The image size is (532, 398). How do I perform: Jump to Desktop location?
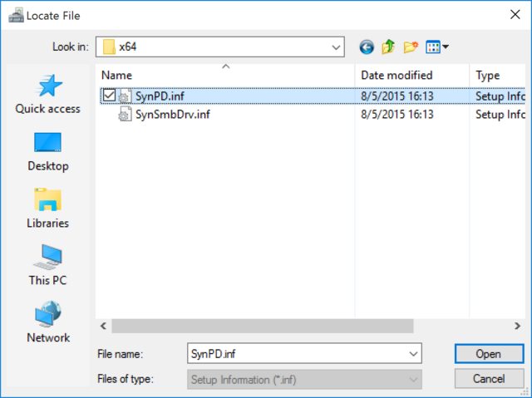(x=48, y=152)
